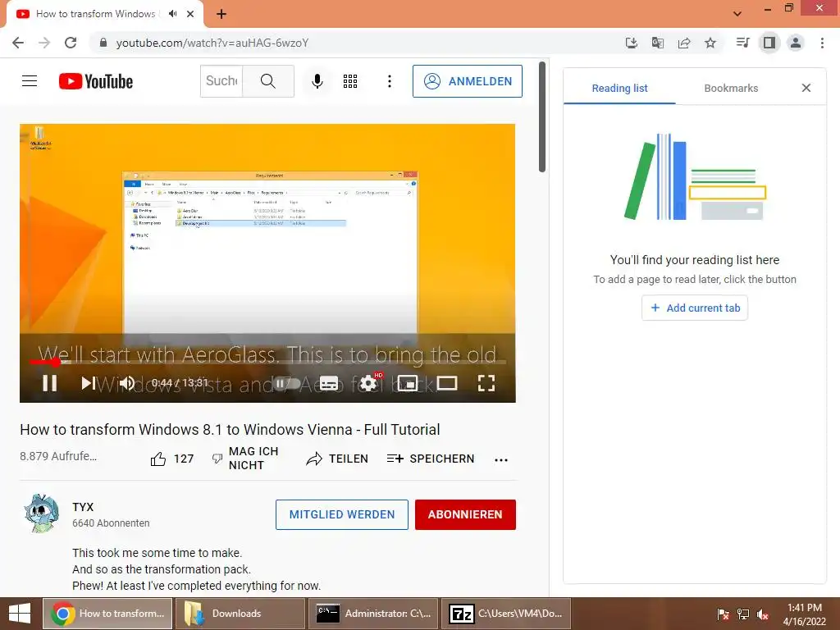Click the search input field on YouTube
Image resolution: width=840 pixels, height=630 pixels.
point(221,81)
